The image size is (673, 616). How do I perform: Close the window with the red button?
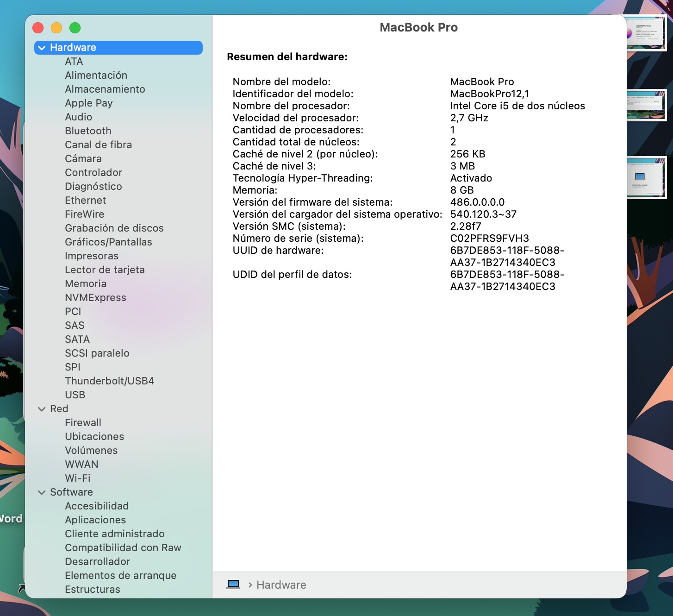pyautogui.click(x=38, y=28)
